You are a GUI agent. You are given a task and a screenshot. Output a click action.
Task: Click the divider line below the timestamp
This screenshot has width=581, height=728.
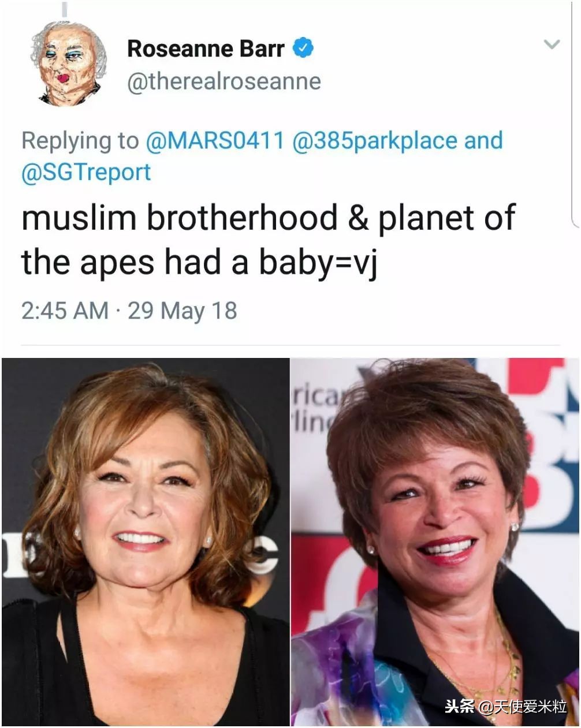(x=290, y=345)
